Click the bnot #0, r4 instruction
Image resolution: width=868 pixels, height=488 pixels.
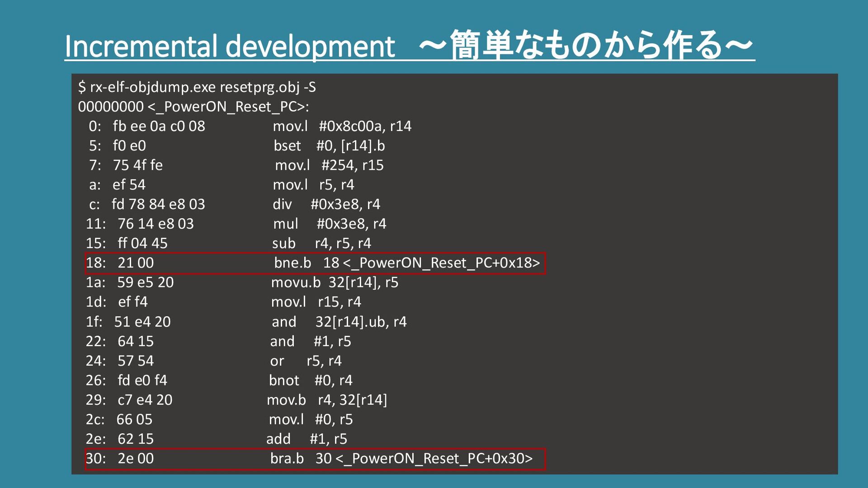310,380
